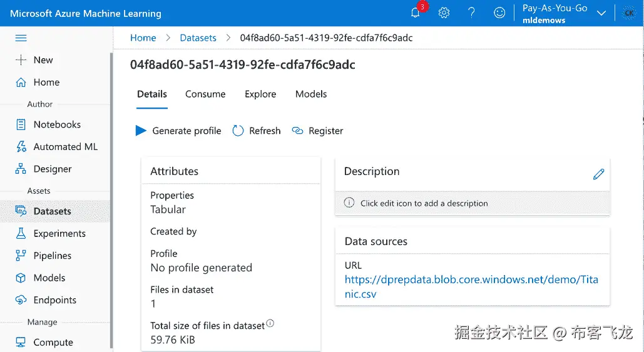
Task: Switch to the Consume tab
Action: click(x=205, y=94)
